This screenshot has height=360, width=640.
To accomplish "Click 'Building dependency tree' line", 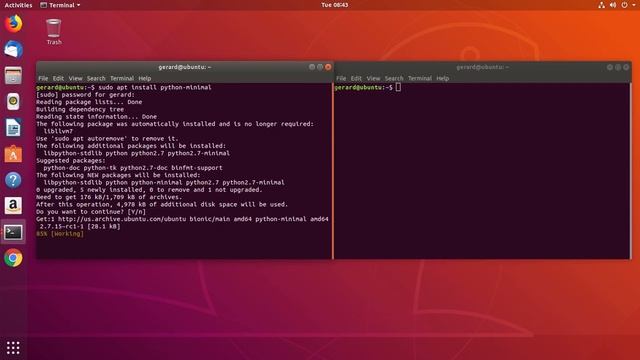I will (x=80, y=109).
